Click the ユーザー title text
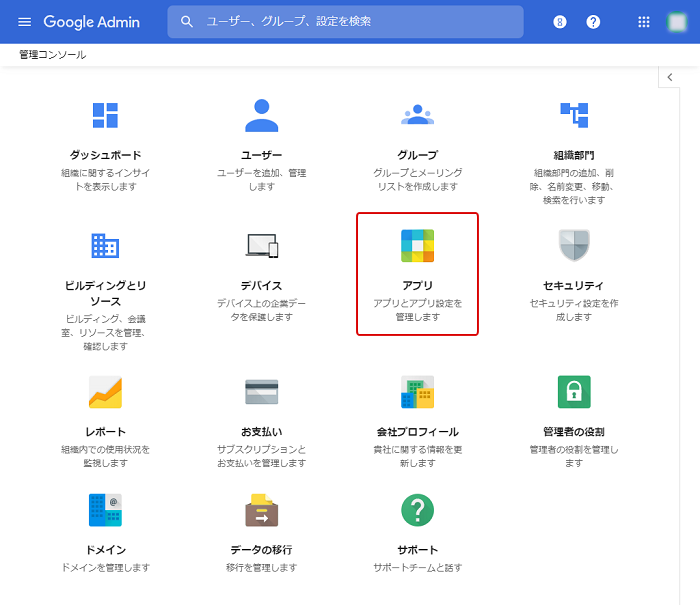This screenshot has height=605, width=700. 262,155
